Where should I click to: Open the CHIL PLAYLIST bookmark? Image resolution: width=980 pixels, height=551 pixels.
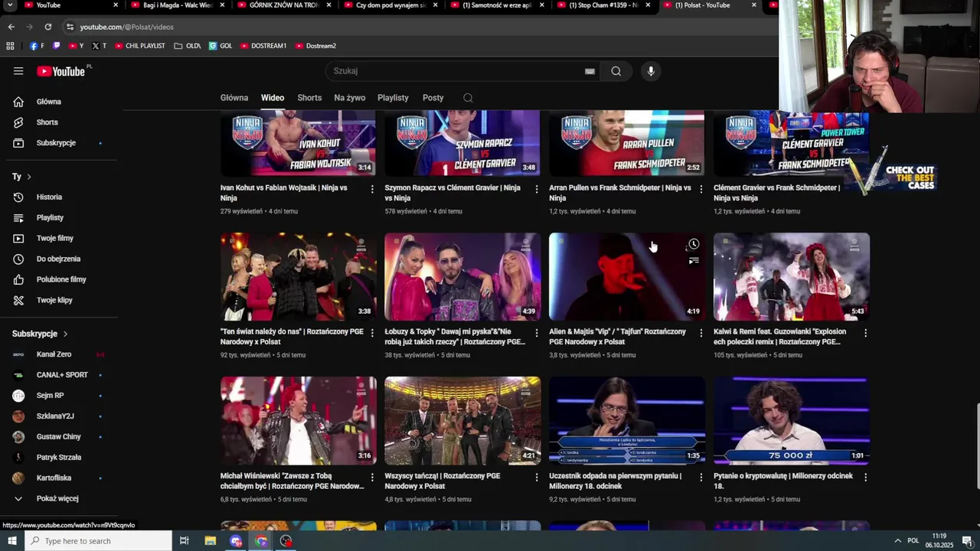point(140,46)
